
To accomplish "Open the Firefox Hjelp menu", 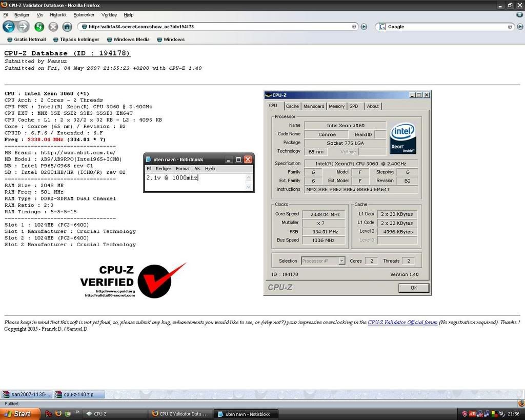I will (129, 15).
